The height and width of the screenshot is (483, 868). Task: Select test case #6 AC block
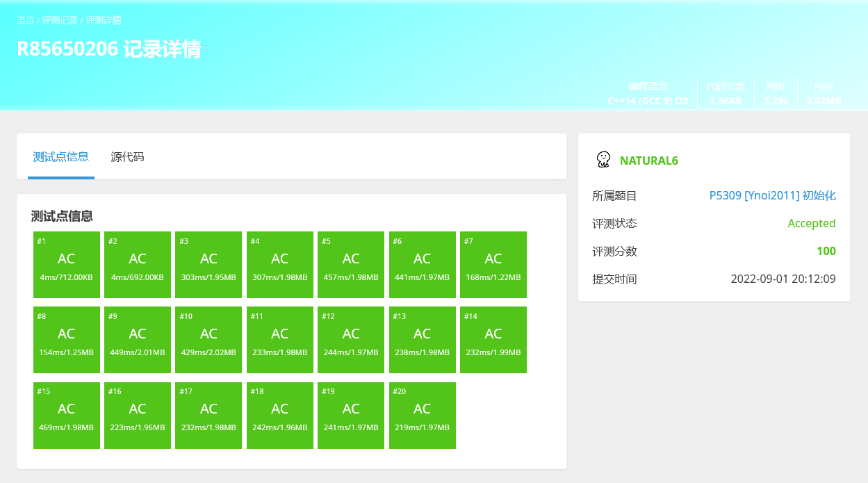click(x=423, y=265)
